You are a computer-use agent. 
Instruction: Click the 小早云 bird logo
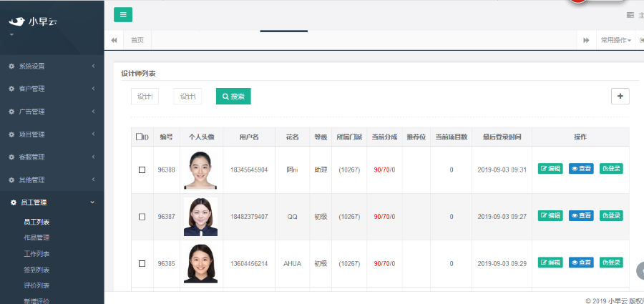(x=16, y=21)
